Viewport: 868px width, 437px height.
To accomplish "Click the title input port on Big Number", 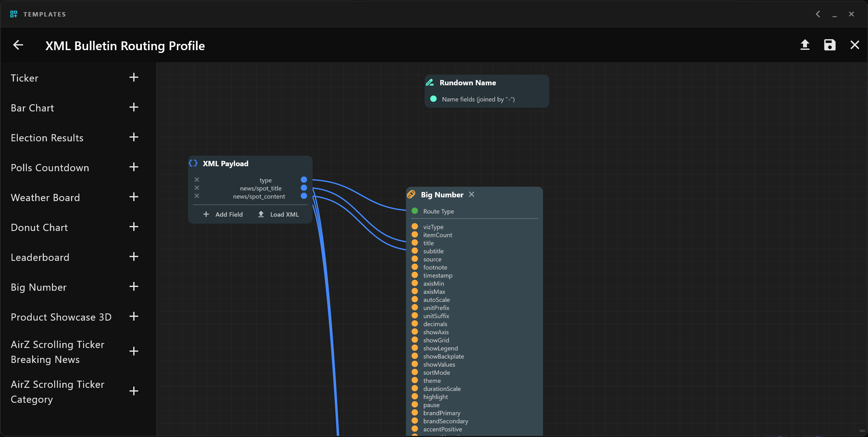I will pos(415,242).
